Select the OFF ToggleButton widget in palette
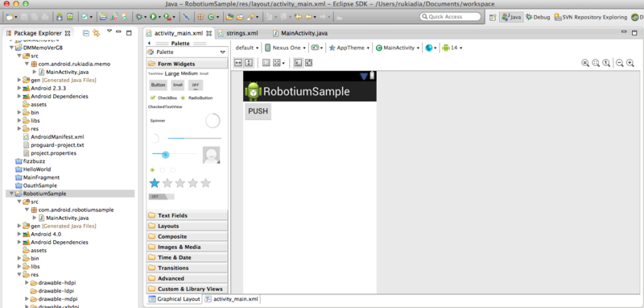This screenshot has height=308, width=644. click(x=196, y=85)
